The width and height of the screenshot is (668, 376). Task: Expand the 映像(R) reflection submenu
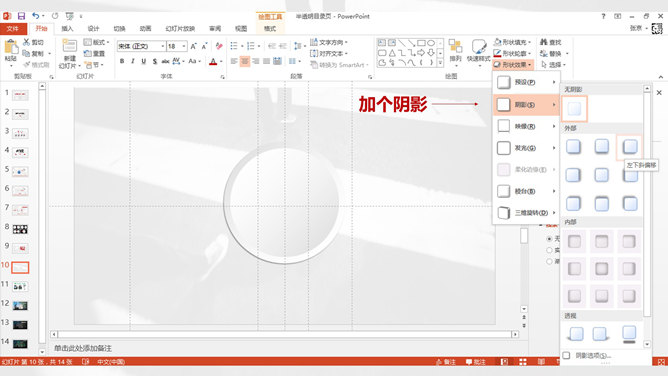[x=526, y=126]
